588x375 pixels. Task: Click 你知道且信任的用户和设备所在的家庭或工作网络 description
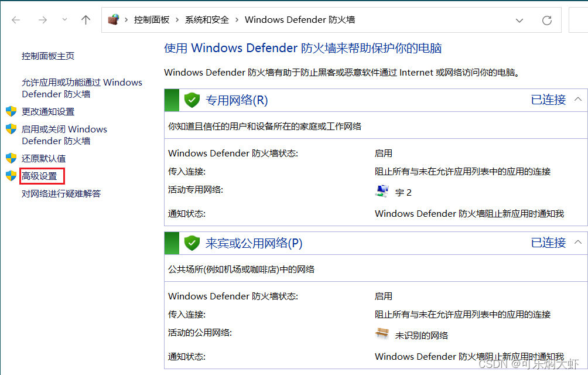click(265, 127)
